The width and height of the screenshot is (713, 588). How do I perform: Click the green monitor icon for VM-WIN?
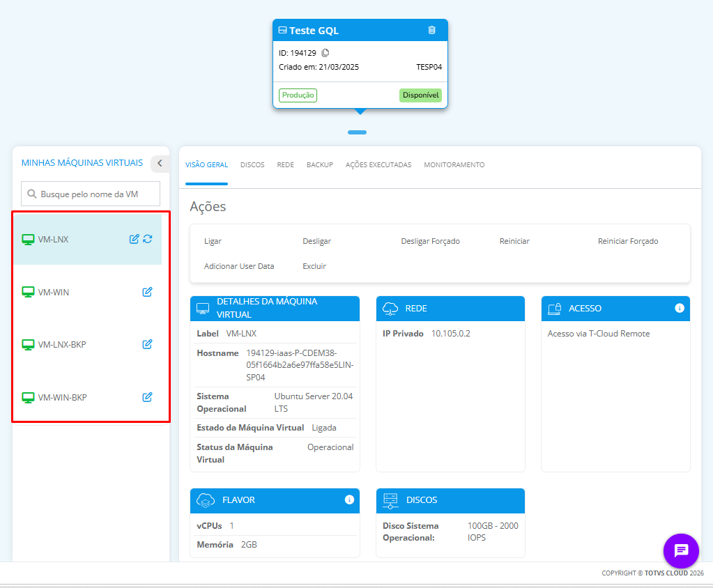(28, 292)
